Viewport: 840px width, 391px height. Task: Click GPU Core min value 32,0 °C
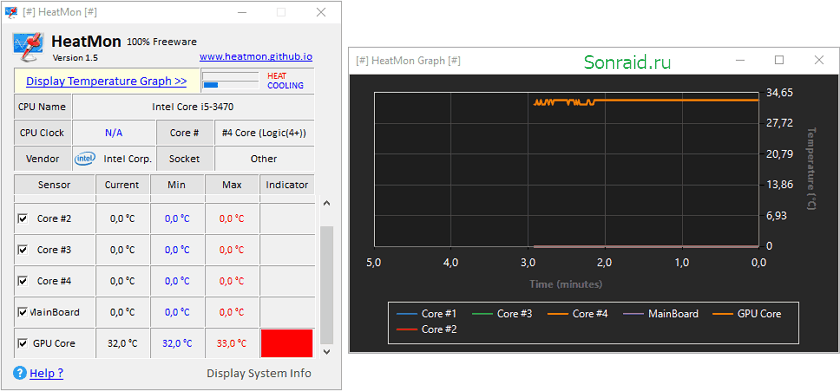(x=177, y=343)
